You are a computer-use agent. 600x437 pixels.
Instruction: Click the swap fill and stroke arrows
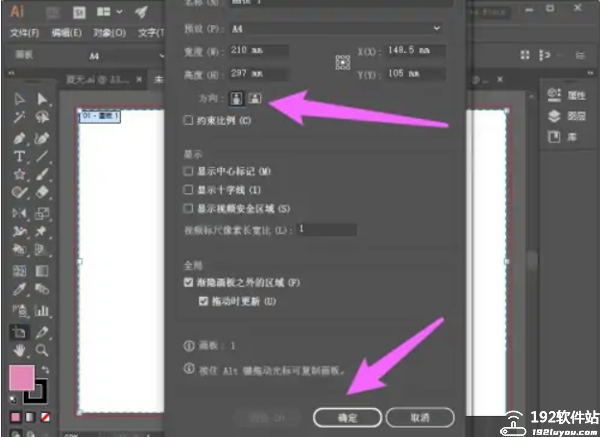click(45, 369)
